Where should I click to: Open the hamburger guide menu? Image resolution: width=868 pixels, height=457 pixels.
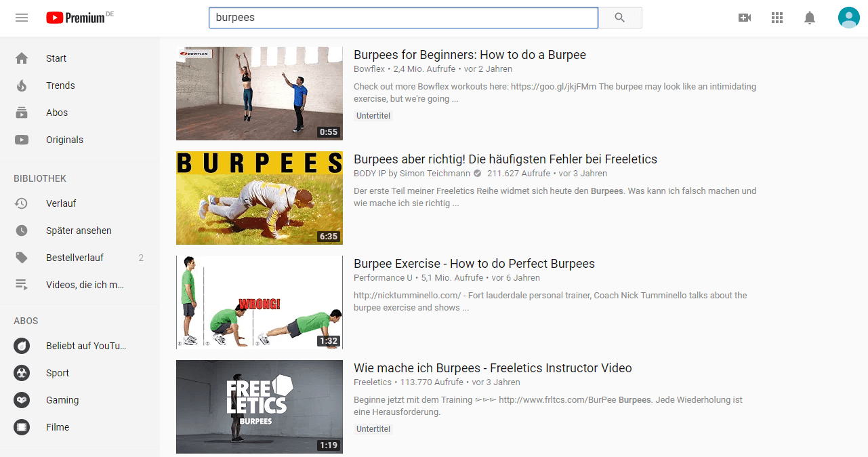pos(22,18)
